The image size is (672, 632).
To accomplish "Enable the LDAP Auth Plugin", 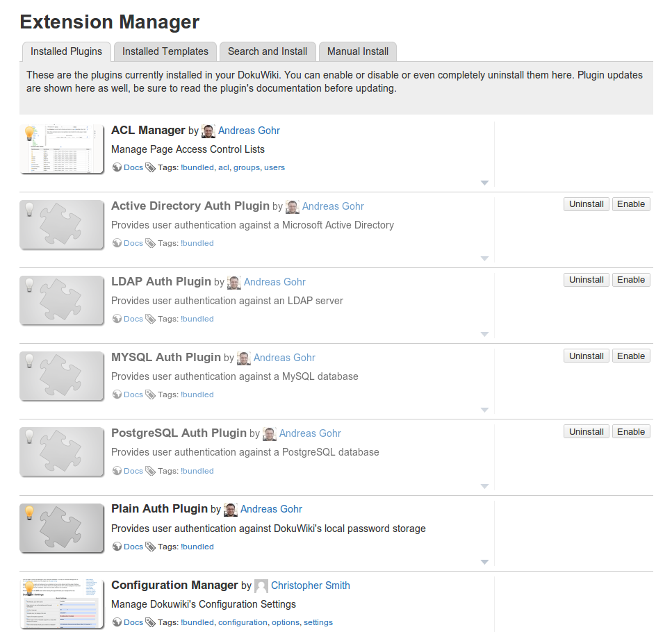I will [x=630, y=280].
